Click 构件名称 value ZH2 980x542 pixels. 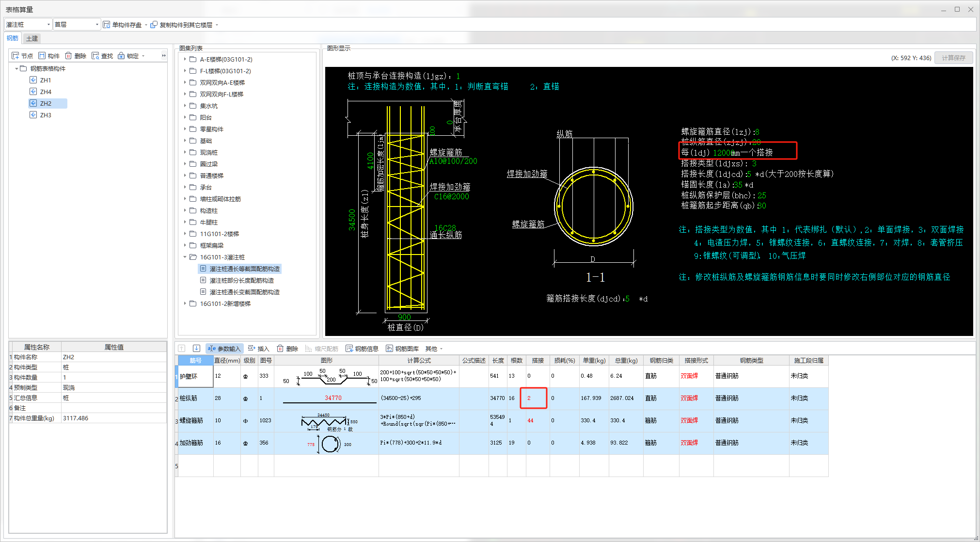click(113, 357)
